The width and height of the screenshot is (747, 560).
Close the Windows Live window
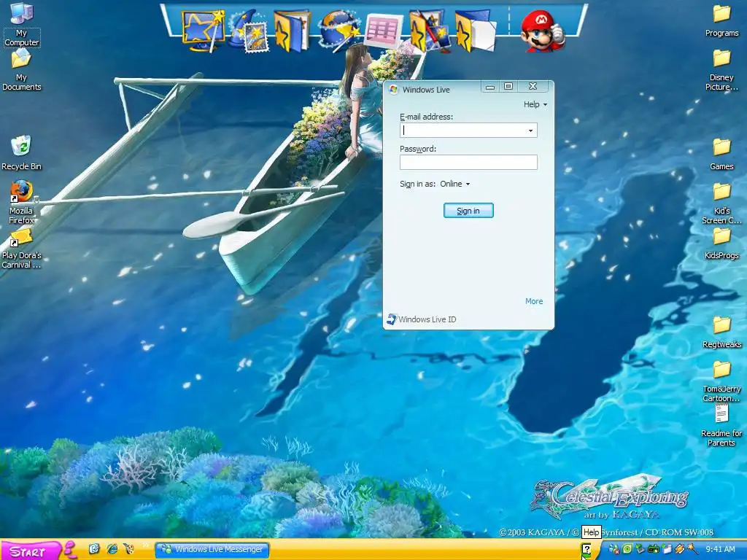(533, 86)
